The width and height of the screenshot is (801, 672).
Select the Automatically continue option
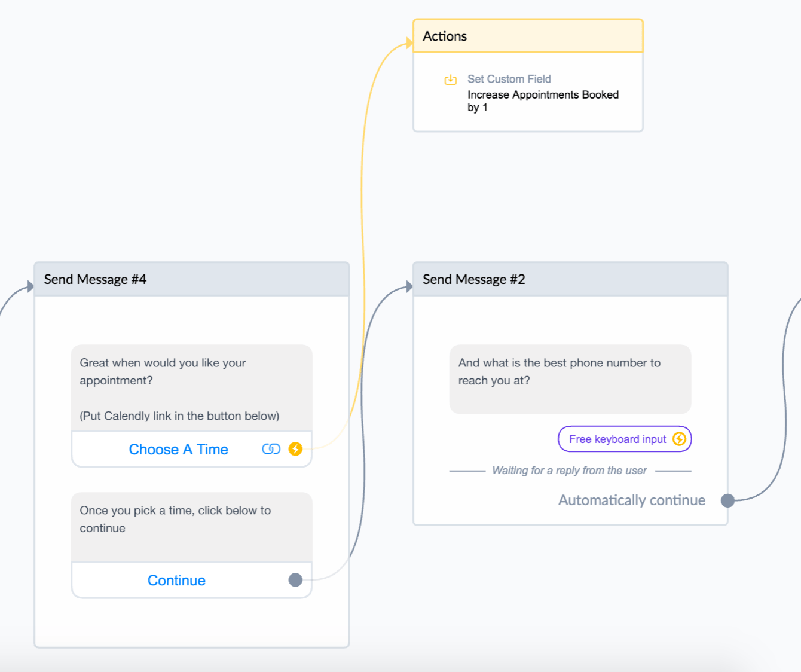pos(631,500)
